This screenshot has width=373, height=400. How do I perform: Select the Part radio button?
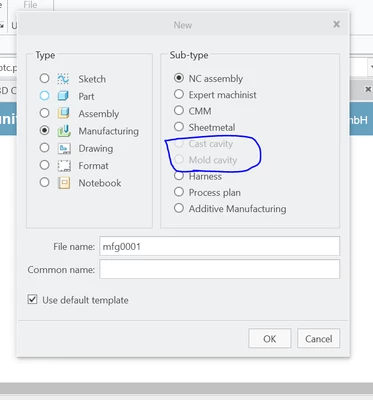point(44,96)
